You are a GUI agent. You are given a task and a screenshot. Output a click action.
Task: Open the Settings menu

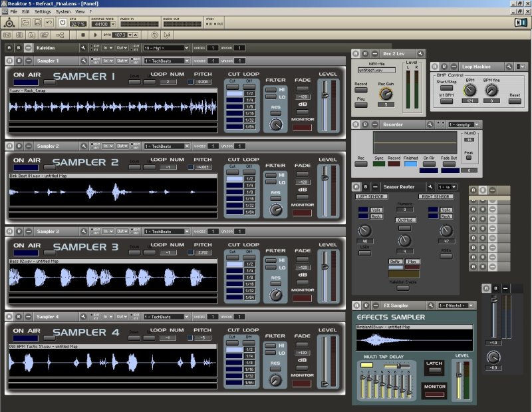coord(43,11)
